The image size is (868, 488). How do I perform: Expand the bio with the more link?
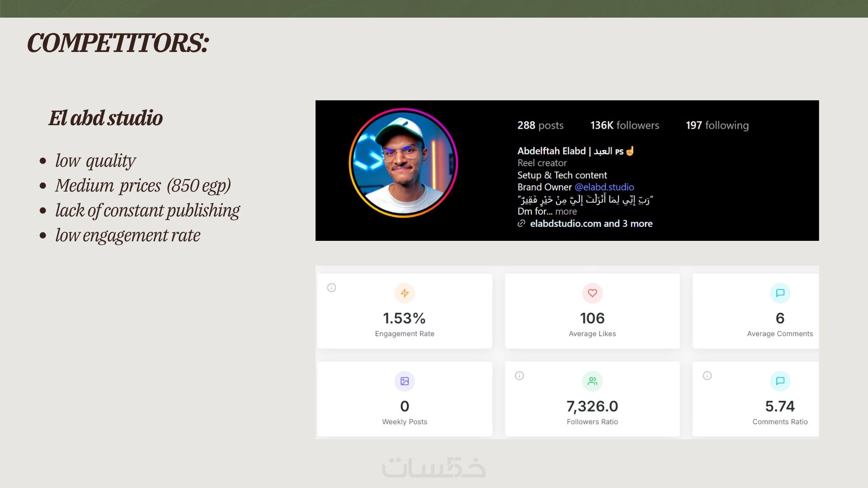click(x=566, y=211)
